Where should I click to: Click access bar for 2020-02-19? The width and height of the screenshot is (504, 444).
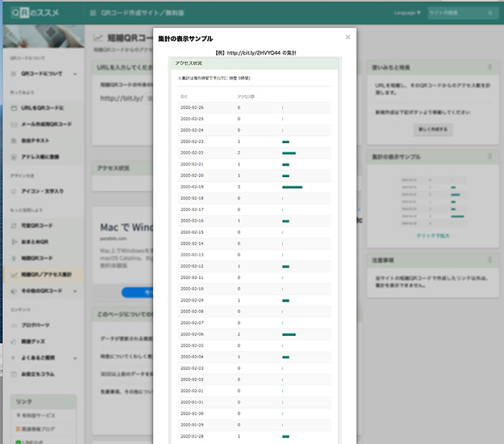[x=292, y=187]
